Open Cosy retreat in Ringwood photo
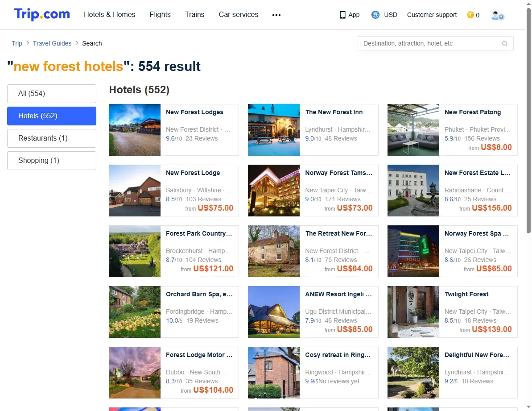The height and width of the screenshot is (411, 532). click(x=274, y=373)
